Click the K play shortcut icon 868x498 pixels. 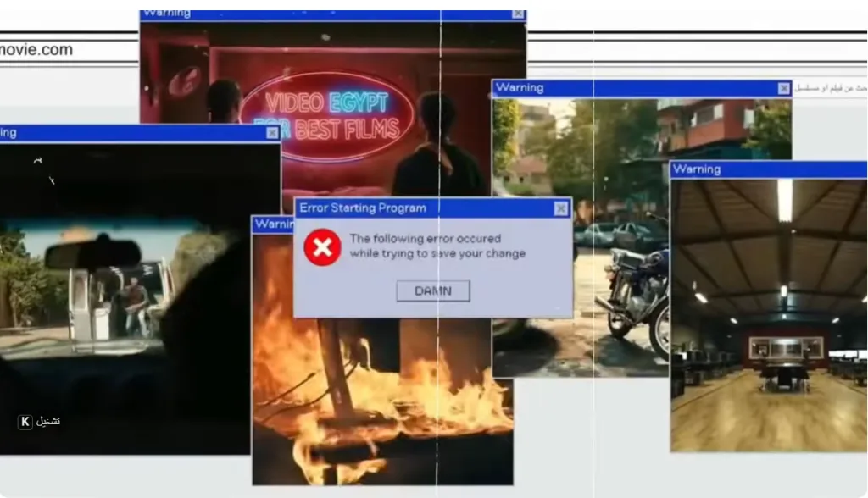25,421
